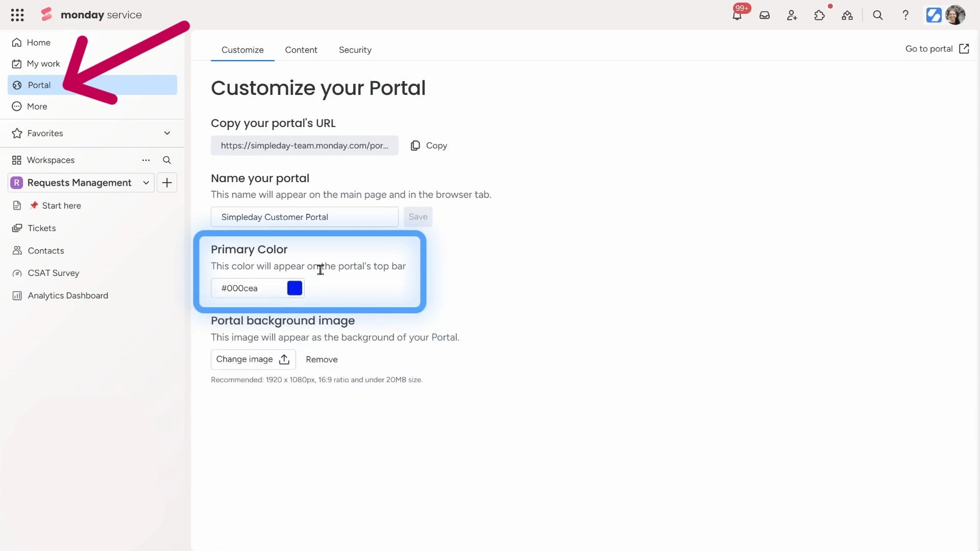Go to Home in sidebar

pos(92,42)
